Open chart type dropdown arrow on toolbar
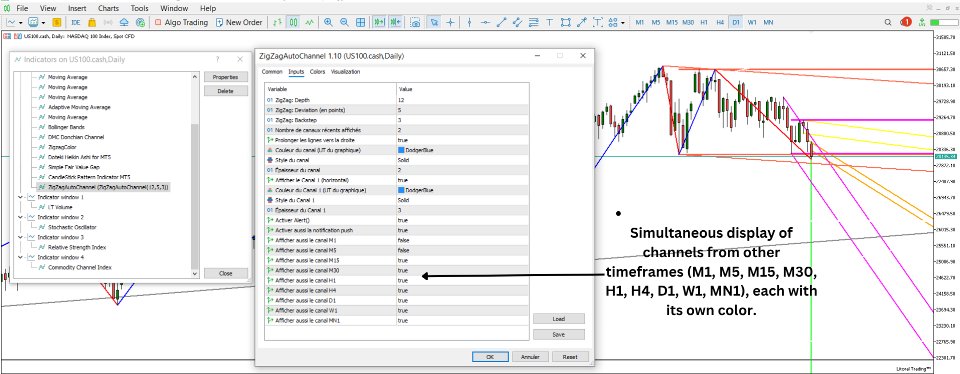Image resolution: width=960 pixels, height=374 pixels. (x=21, y=22)
